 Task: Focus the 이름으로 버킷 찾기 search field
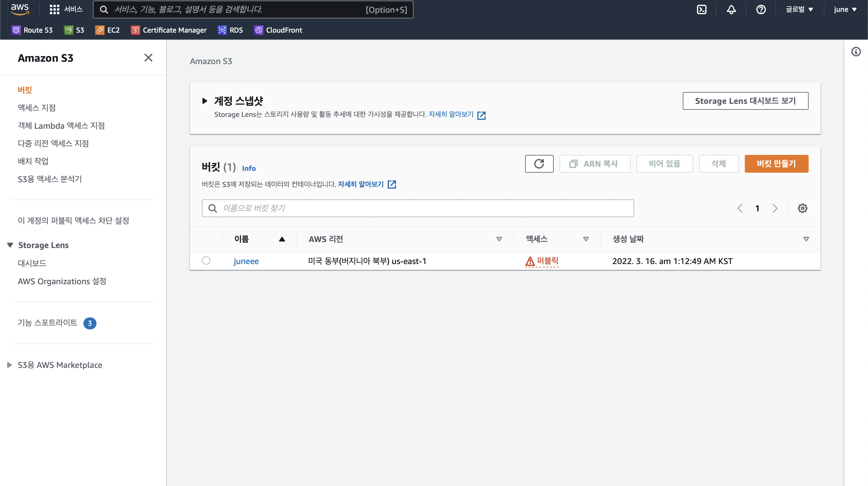click(x=417, y=208)
